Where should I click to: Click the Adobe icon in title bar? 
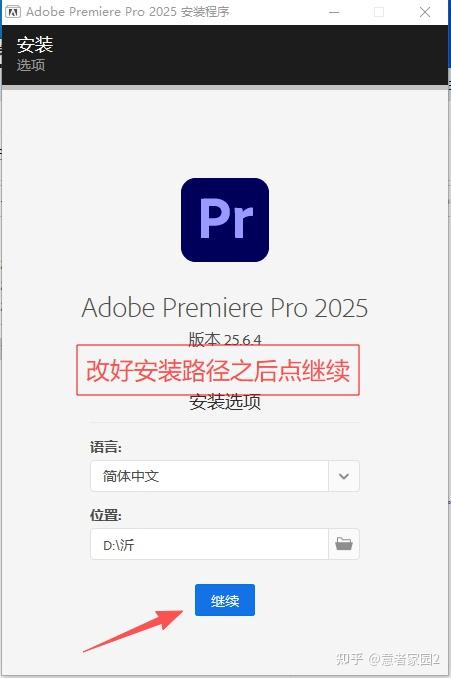pos(13,12)
